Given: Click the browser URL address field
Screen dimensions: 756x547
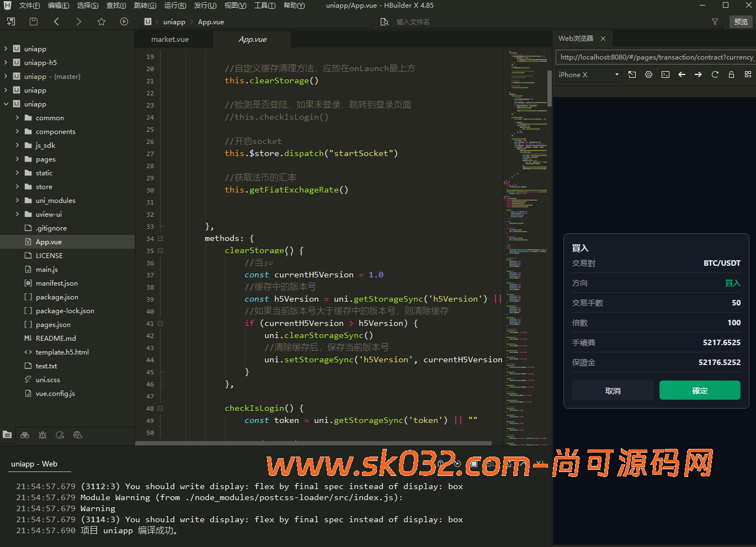Looking at the screenshot, I should (656, 57).
